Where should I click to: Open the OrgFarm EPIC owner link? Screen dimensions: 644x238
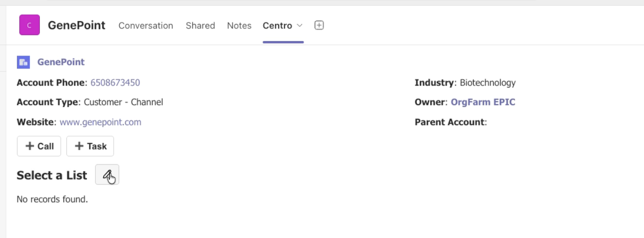pyautogui.click(x=483, y=102)
